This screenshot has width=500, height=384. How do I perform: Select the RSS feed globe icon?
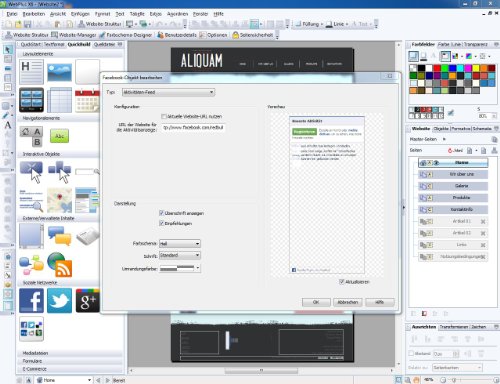click(60, 265)
